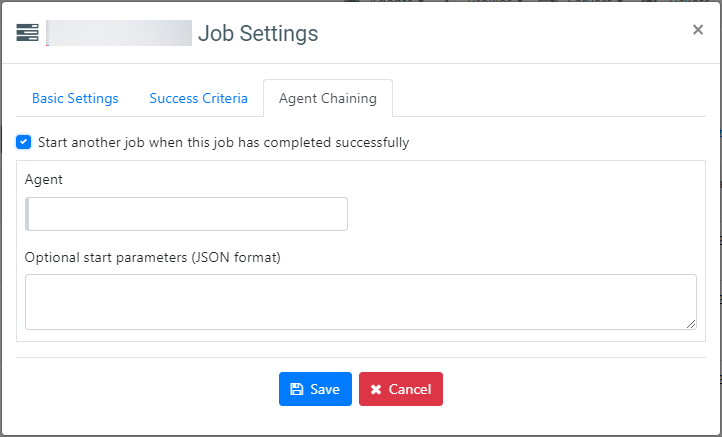Screen dimensions: 722x437
Task: Click the 'Start another job when this job has completed' label
Action: click(x=223, y=142)
